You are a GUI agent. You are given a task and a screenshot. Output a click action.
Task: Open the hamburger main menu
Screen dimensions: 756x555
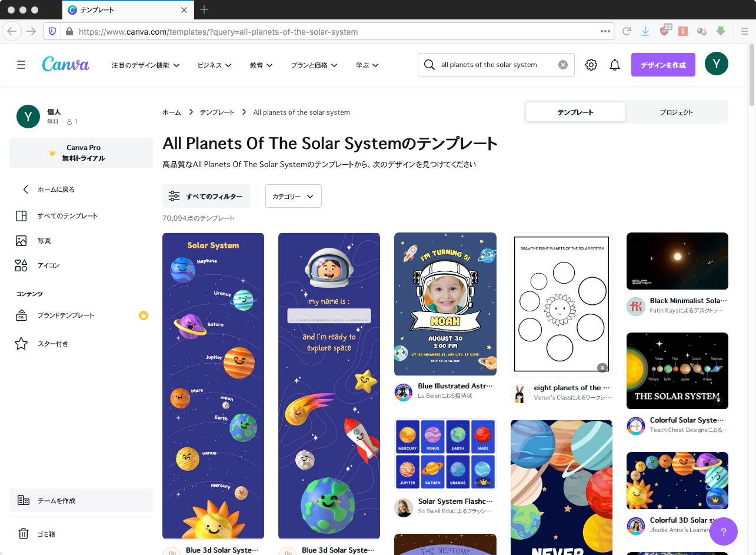21,65
